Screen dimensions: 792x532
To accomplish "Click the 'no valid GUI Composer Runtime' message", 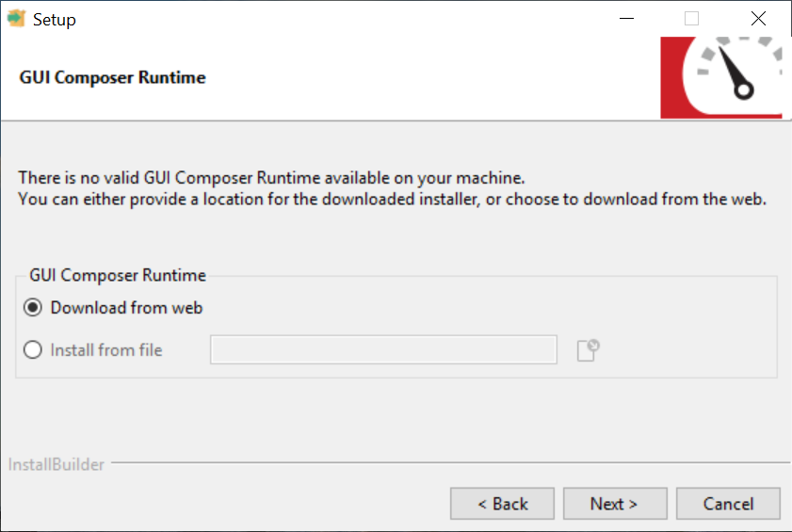I will pos(271,177).
